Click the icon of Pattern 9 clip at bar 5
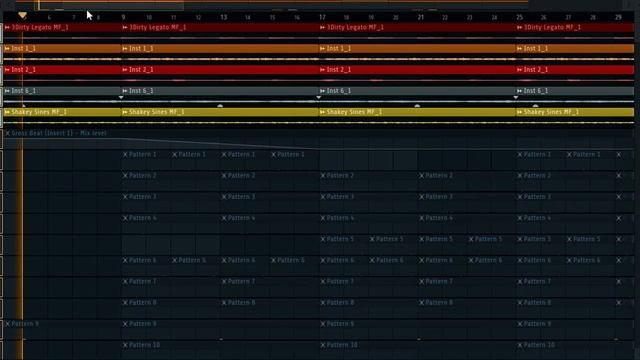 click(8, 324)
